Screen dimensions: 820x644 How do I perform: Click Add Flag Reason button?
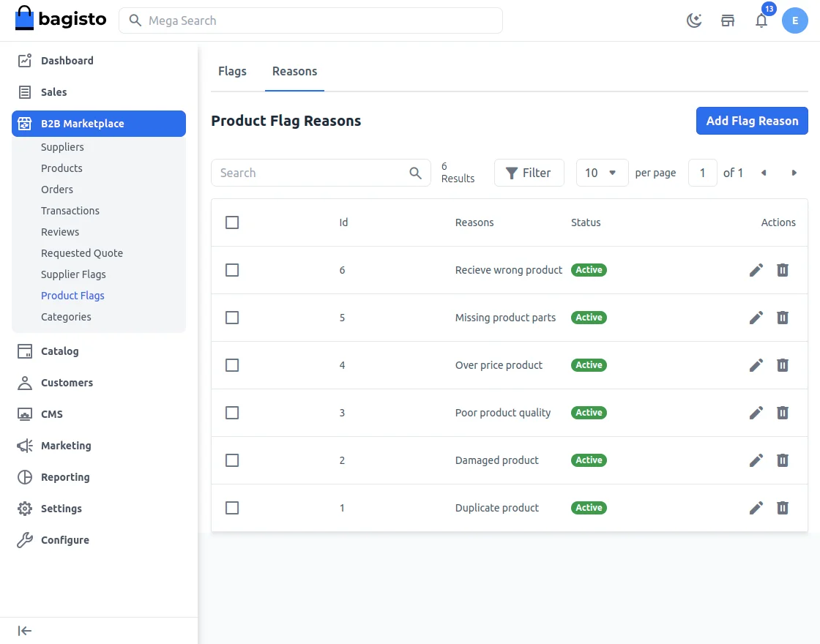tap(751, 121)
